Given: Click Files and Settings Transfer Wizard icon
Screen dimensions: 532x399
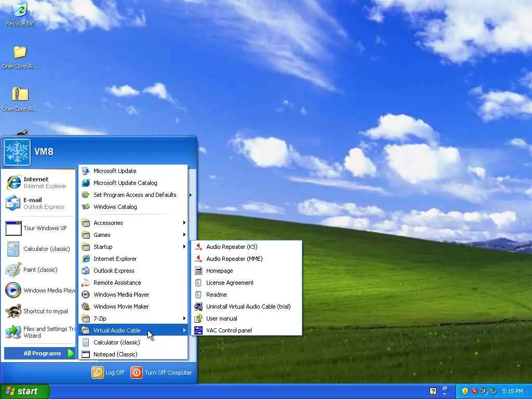Looking at the screenshot, I should [13, 332].
